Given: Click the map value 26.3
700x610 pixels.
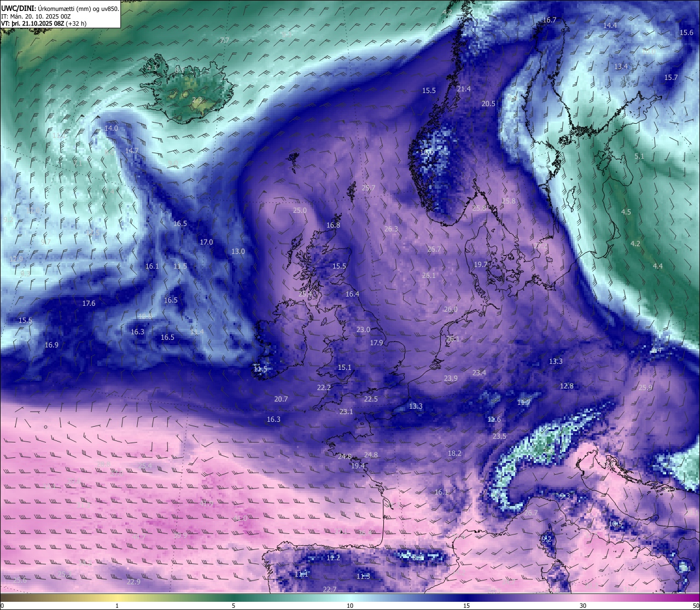Looking at the screenshot, I should [x=391, y=229].
